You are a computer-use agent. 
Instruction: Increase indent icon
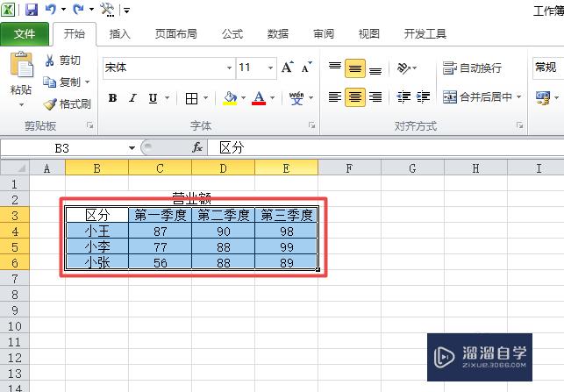423,97
